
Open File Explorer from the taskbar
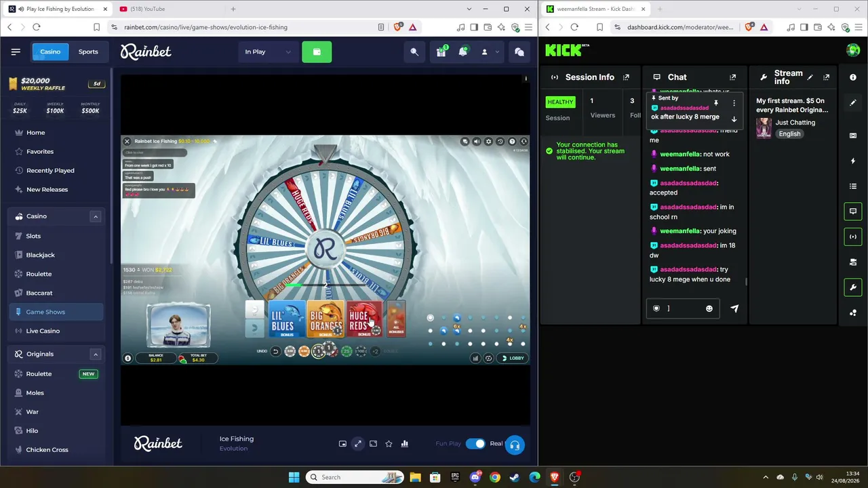pyautogui.click(x=415, y=477)
